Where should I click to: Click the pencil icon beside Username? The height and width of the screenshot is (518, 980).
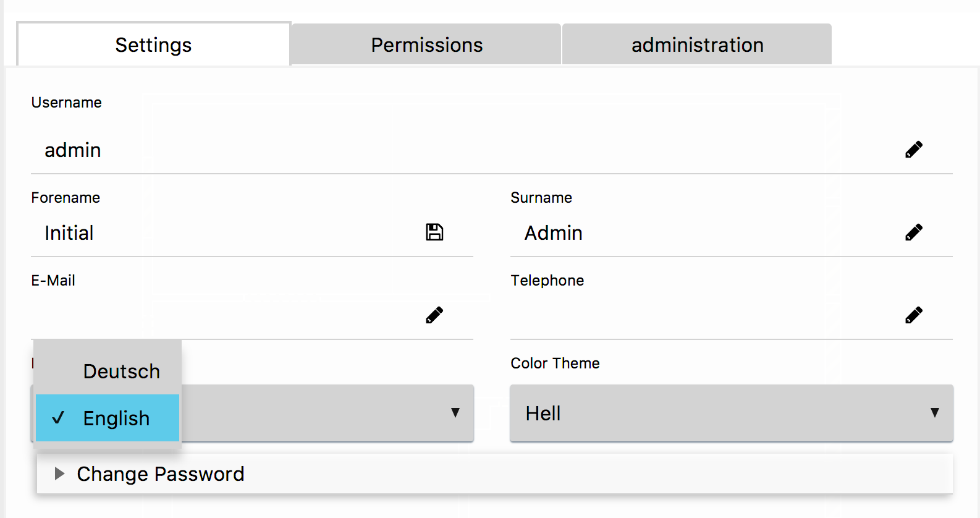(x=914, y=150)
